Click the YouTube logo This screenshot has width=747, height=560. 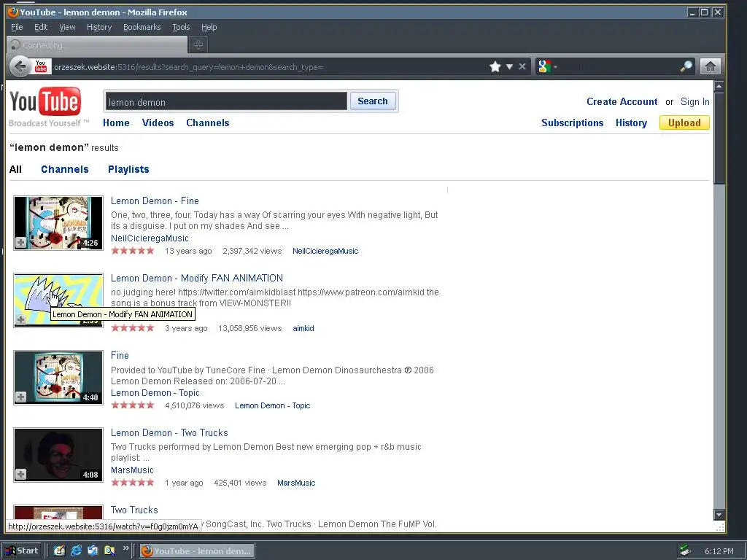pyautogui.click(x=45, y=101)
